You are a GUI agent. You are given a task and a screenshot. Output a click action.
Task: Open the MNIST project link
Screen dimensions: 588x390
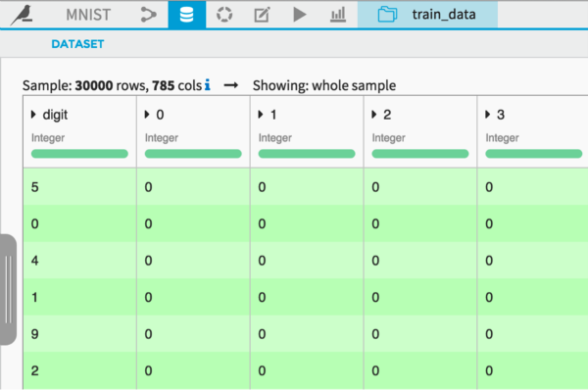point(88,15)
